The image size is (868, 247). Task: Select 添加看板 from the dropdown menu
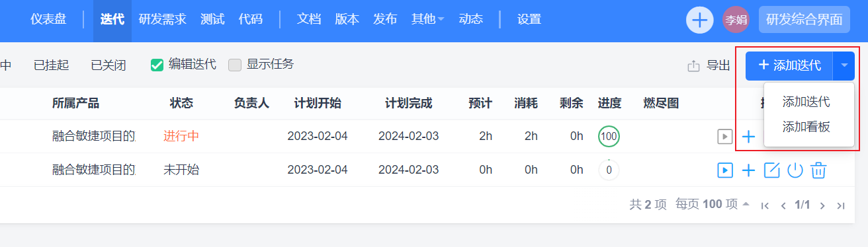click(x=806, y=127)
